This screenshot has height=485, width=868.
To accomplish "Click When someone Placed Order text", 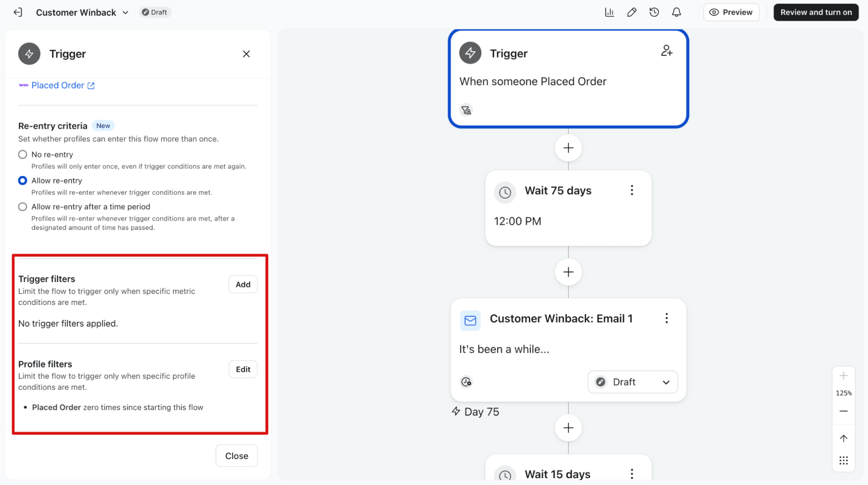I will (x=533, y=81).
